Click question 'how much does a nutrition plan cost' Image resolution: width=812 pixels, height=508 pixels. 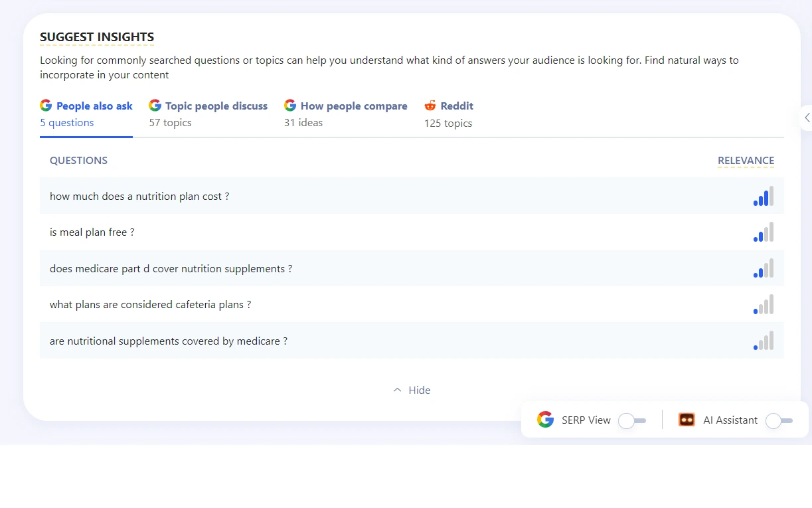coord(139,197)
